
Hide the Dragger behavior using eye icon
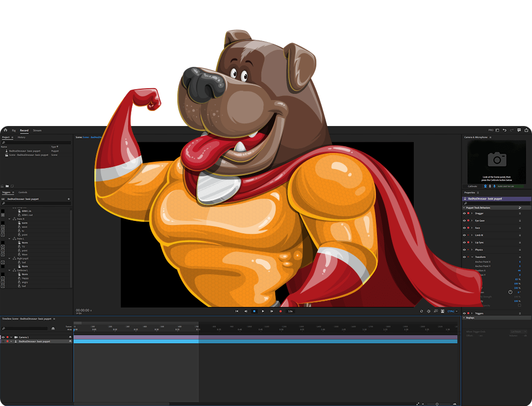point(464,213)
